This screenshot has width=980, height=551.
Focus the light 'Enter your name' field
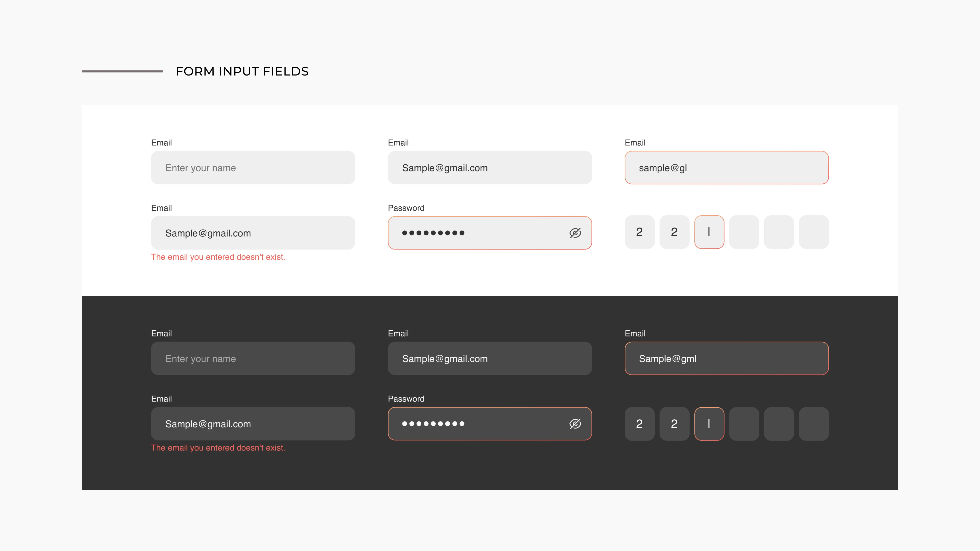253,168
